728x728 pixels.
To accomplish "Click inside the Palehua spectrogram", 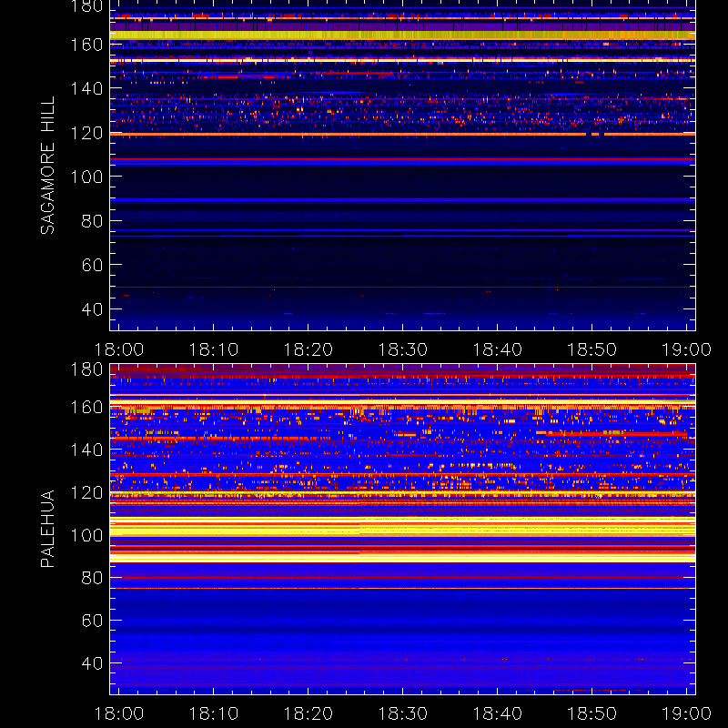I will point(402,529).
